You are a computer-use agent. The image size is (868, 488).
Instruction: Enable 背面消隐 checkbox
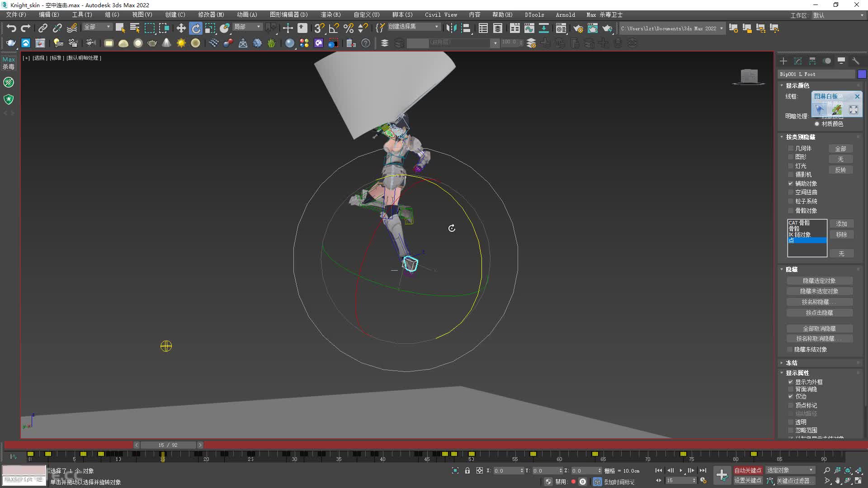[x=791, y=389]
